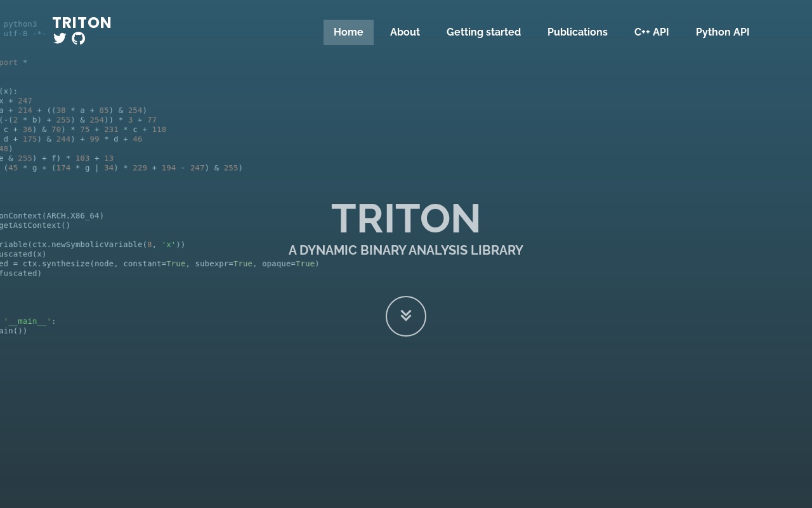Switch to the About tab

(405, 32)
